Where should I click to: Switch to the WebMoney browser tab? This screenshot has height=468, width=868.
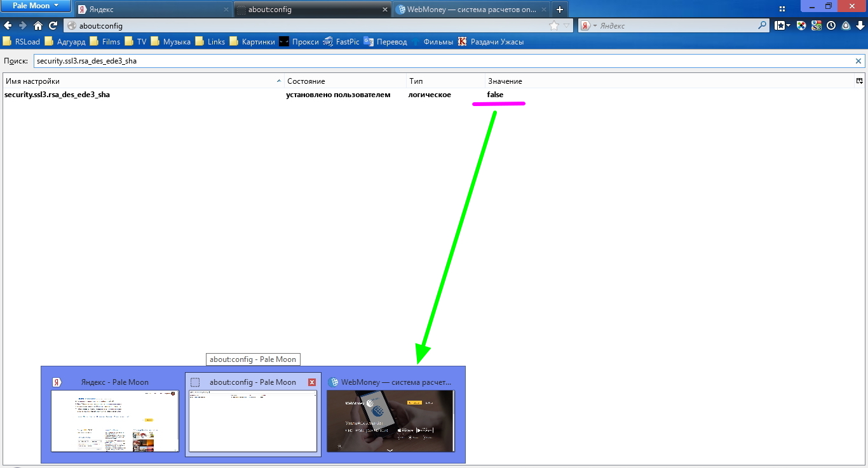point(471,10)
